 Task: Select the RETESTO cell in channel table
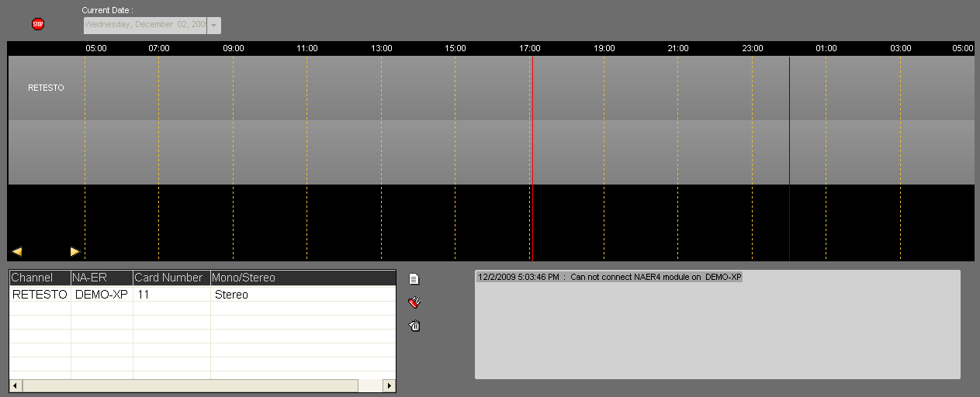coord(40,295)
